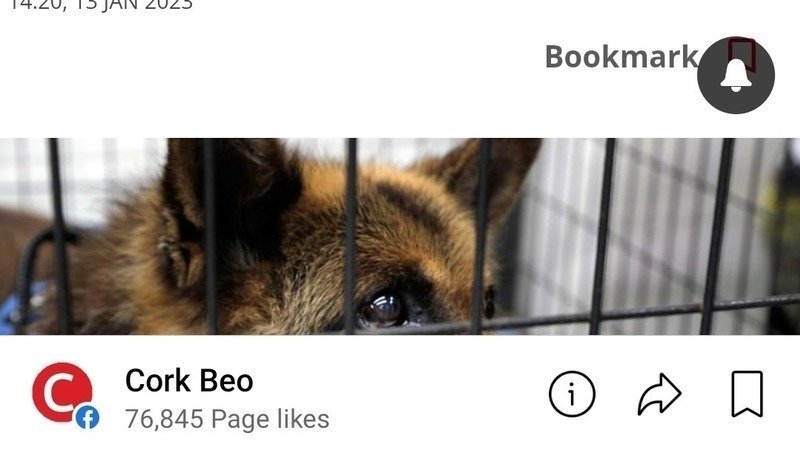Open the caged dog article photo
The height and width of the screenshot is (450, 800).
point(400,236)
